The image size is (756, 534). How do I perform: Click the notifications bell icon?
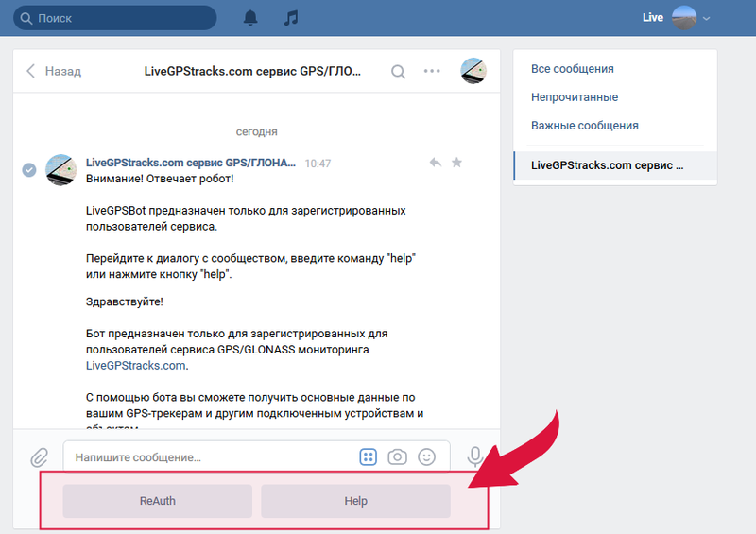[x=250, y=18]
